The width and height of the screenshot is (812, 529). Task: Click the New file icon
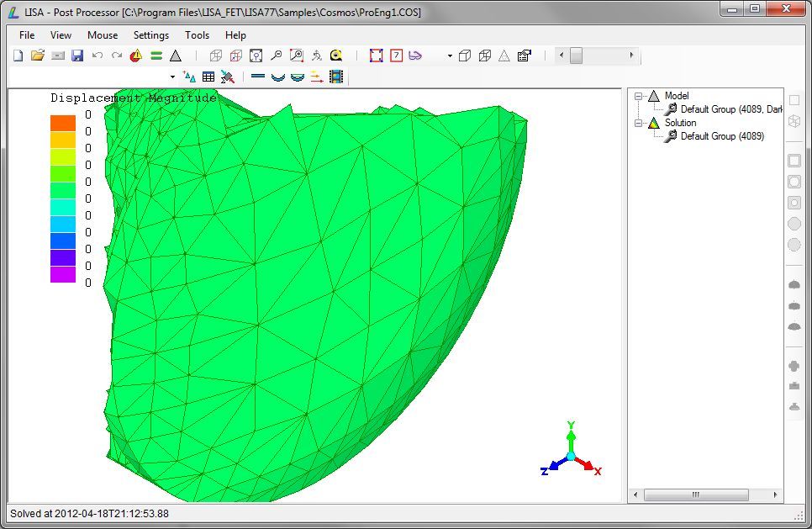[18, 56]
